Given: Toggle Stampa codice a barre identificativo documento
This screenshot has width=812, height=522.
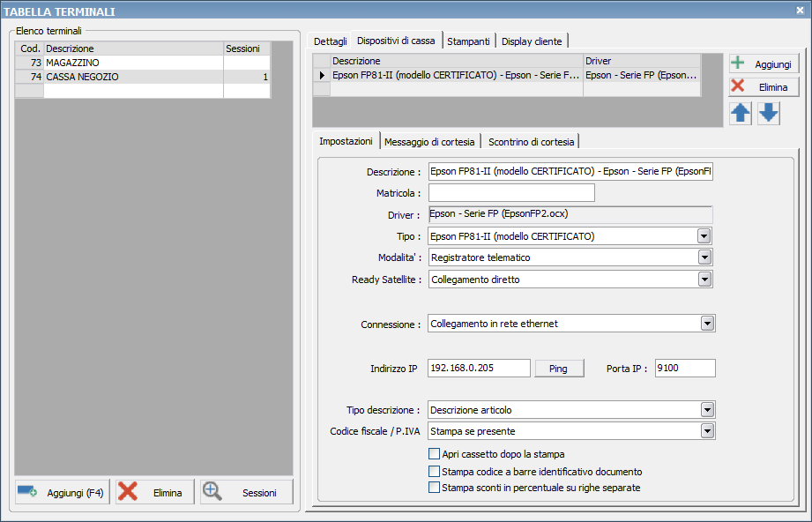Looking at the screenshot, I should pos(434,471).
